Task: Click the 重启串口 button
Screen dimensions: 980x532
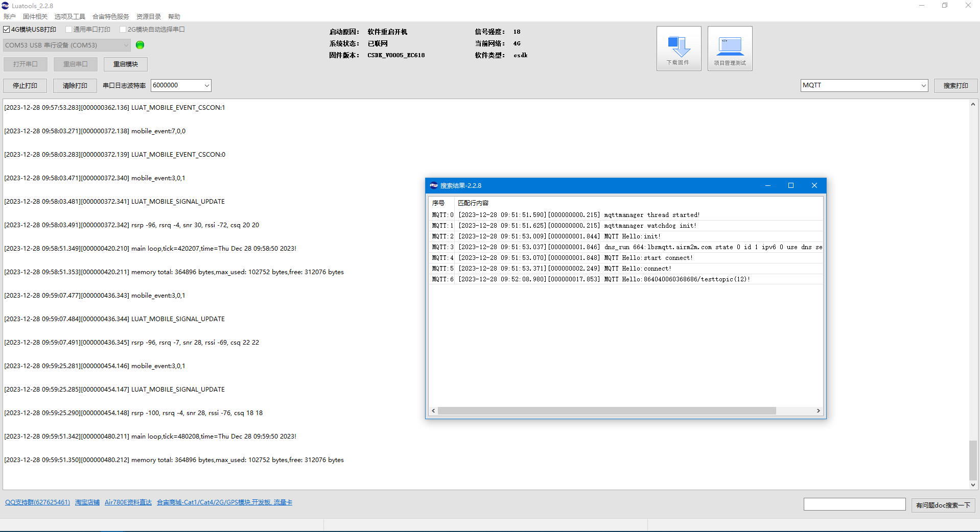Action: point(76,64)
